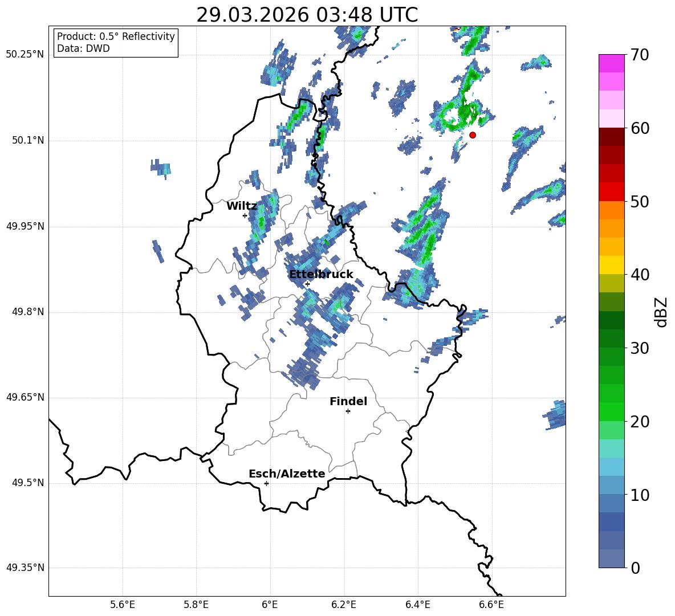The image size is (675, 616).
Task: Click the 6.6°E longitude label
Action: coord(491,605)
